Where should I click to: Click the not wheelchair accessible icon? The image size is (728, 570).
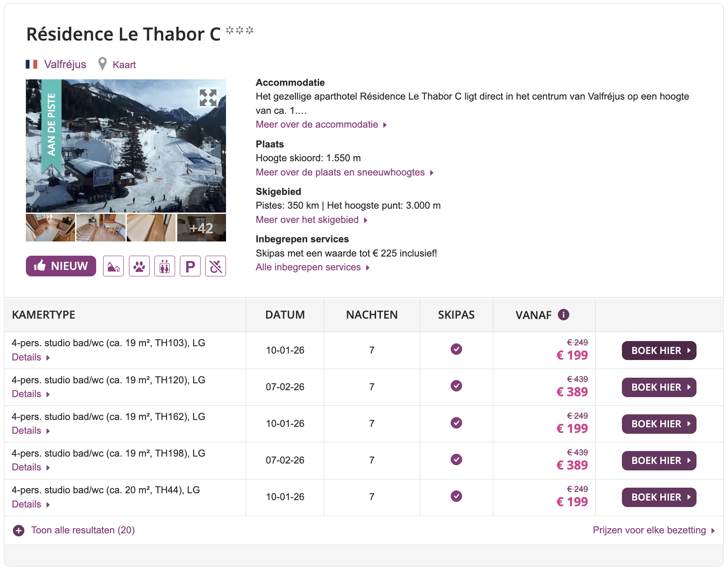pos(216,266)
